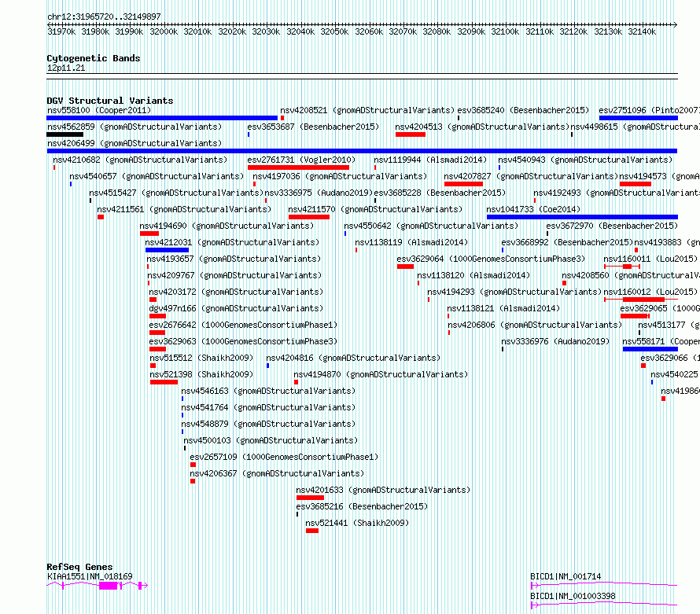
Task: Open esv3629064 1000Genomes Phase3 label
Action: [x=491, y=259]
